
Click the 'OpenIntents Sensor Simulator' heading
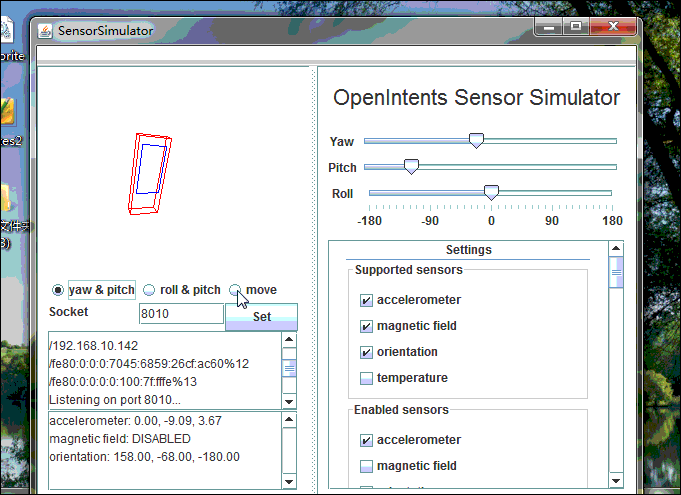point(476,97)
